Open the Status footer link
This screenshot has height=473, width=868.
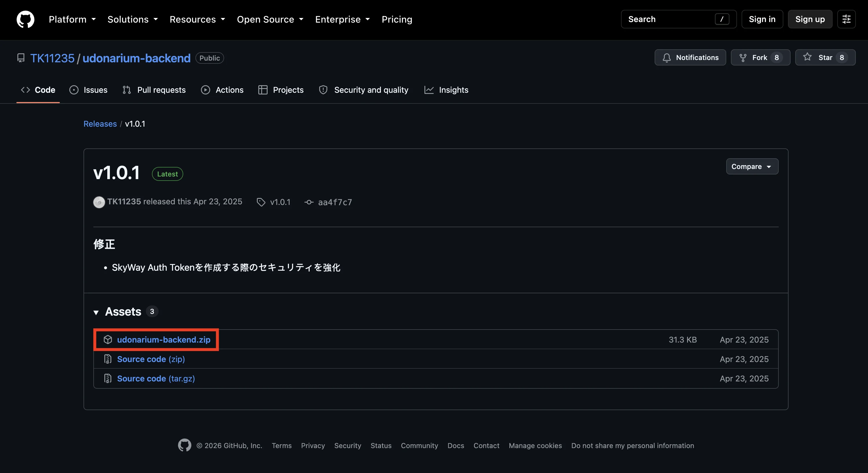[381, 445]
